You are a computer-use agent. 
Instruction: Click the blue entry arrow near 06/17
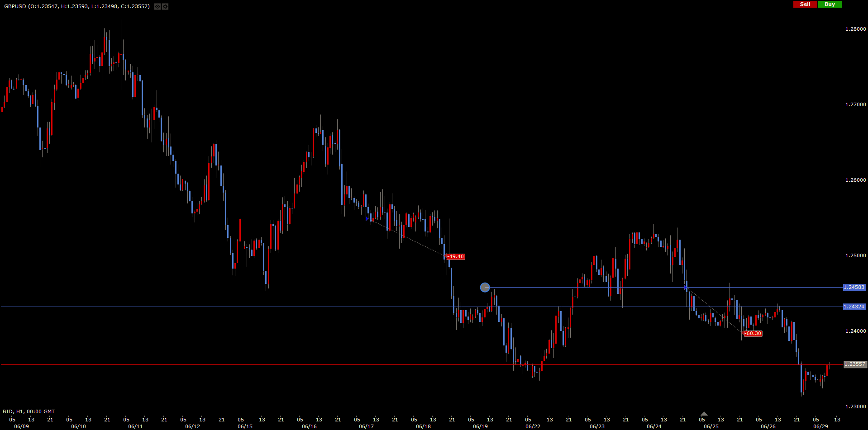367,219
